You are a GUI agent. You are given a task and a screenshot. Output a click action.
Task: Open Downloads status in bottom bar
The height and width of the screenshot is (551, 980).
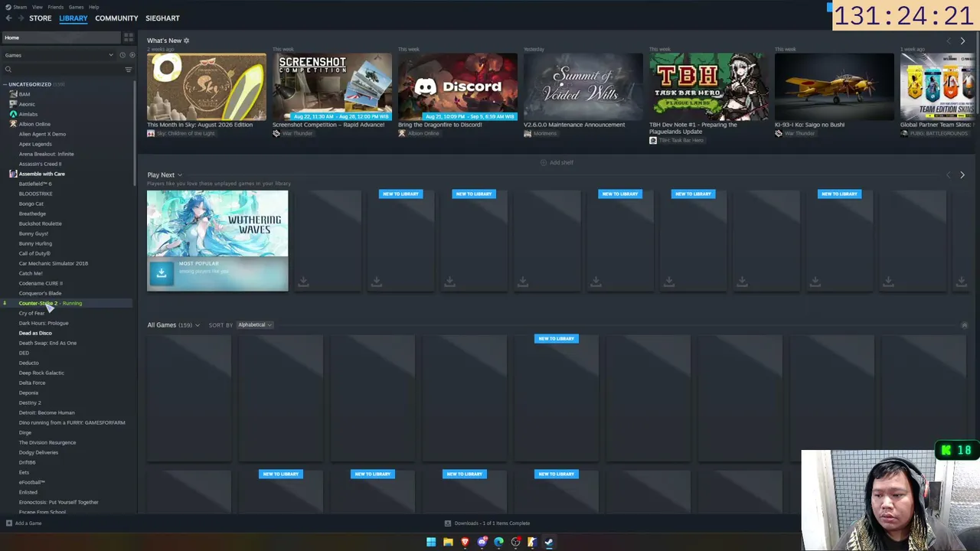(x=488, y=523)
